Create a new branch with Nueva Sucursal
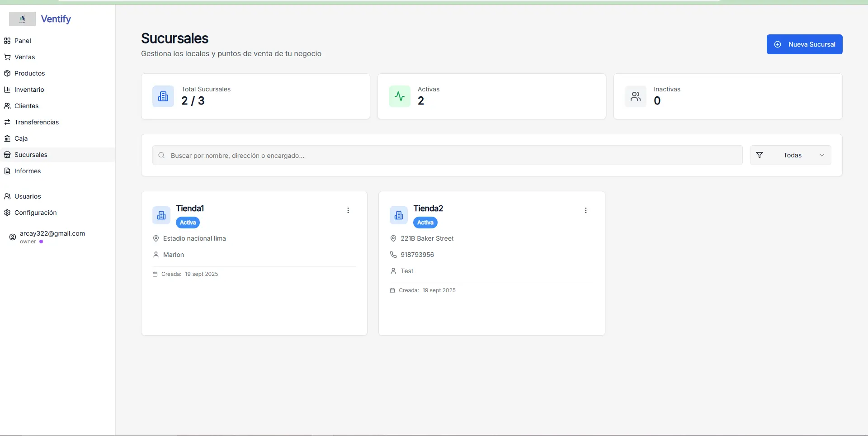The width and height of the screenshot is (868, 436). (x=804, y=44)
